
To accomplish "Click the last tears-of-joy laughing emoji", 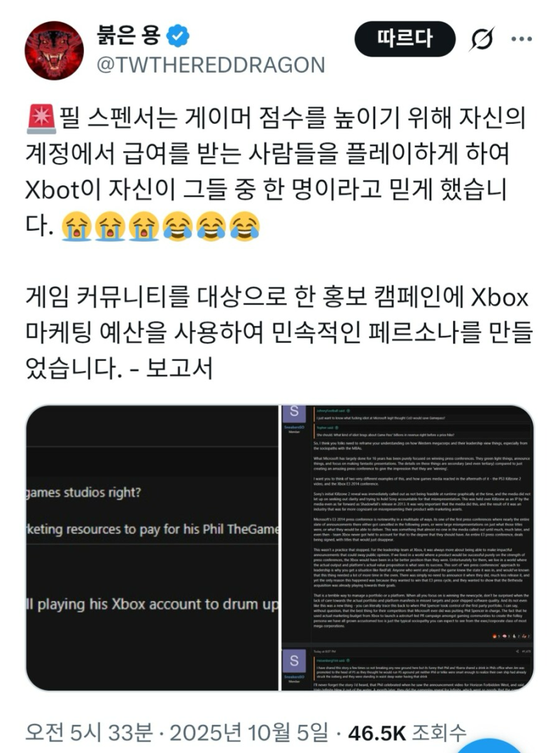I will point(245,226).
